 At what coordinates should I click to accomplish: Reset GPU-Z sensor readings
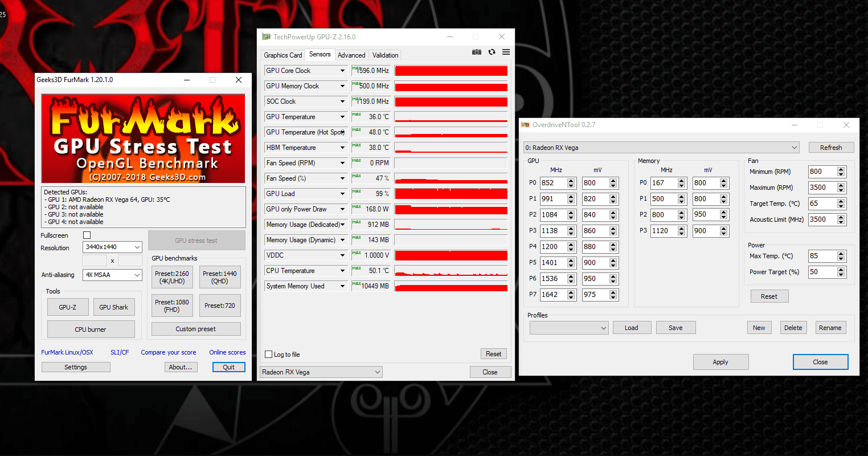click(494, 354)
